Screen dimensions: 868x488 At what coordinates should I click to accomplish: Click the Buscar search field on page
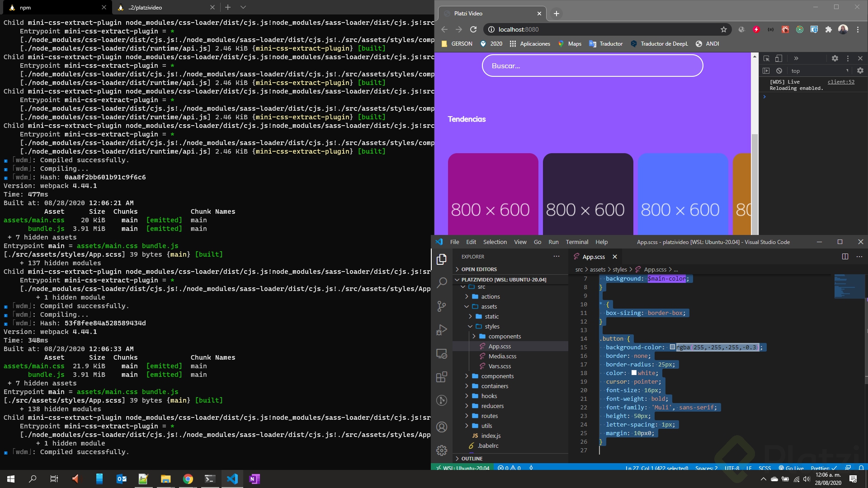[x=592, y=66]
